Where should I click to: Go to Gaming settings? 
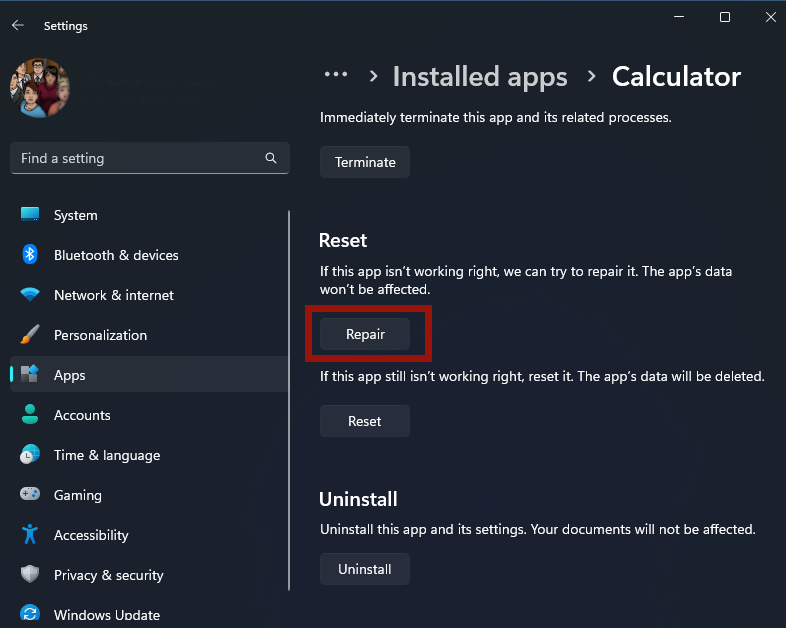tap(149, 495)
